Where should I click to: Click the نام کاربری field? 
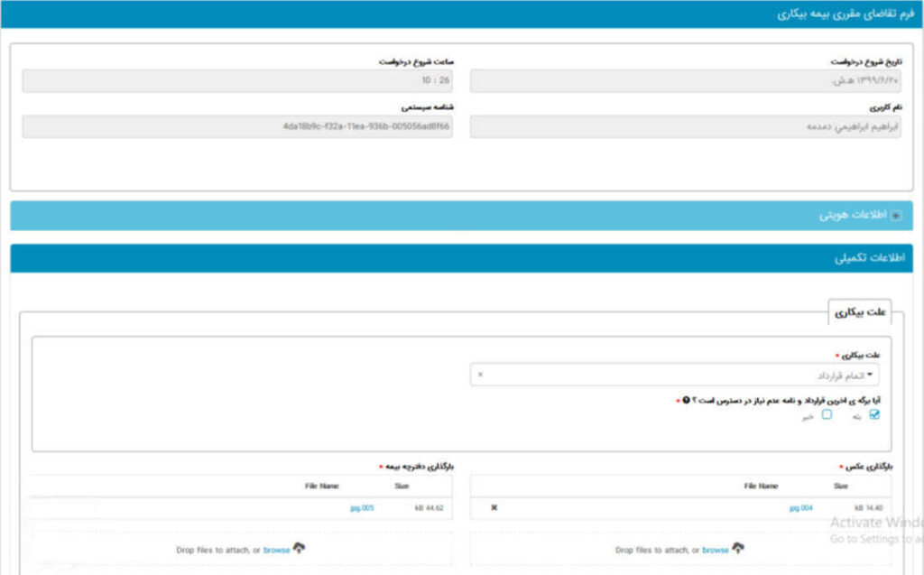686,126
